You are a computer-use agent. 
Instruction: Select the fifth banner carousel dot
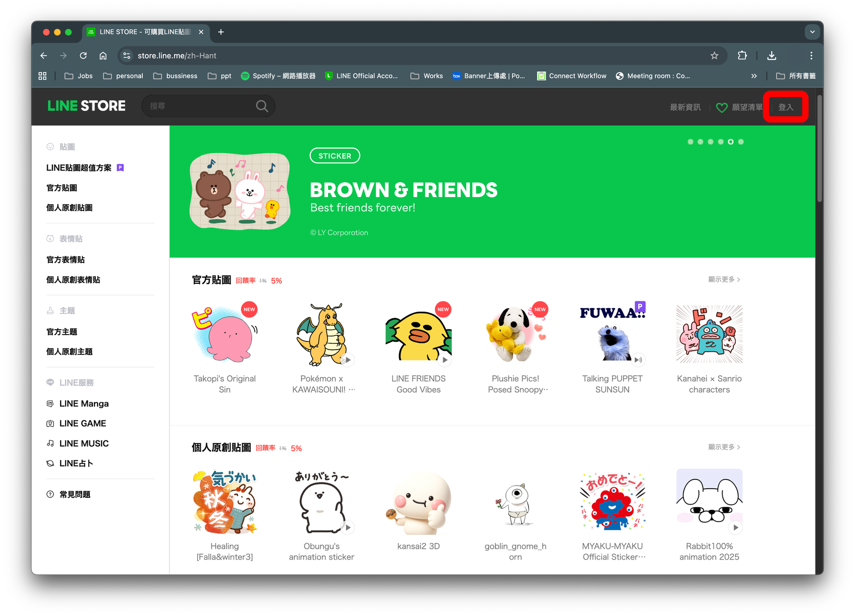731,142
